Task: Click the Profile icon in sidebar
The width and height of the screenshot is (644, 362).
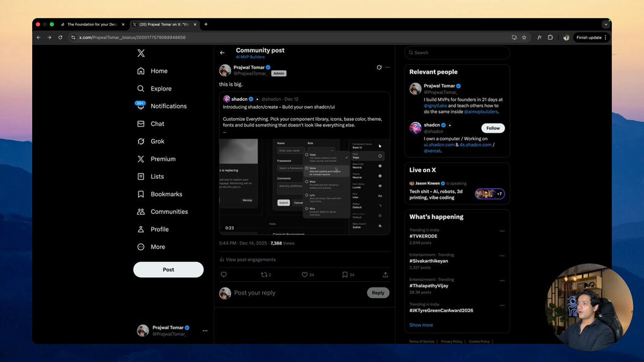Action: coord(141,229)
